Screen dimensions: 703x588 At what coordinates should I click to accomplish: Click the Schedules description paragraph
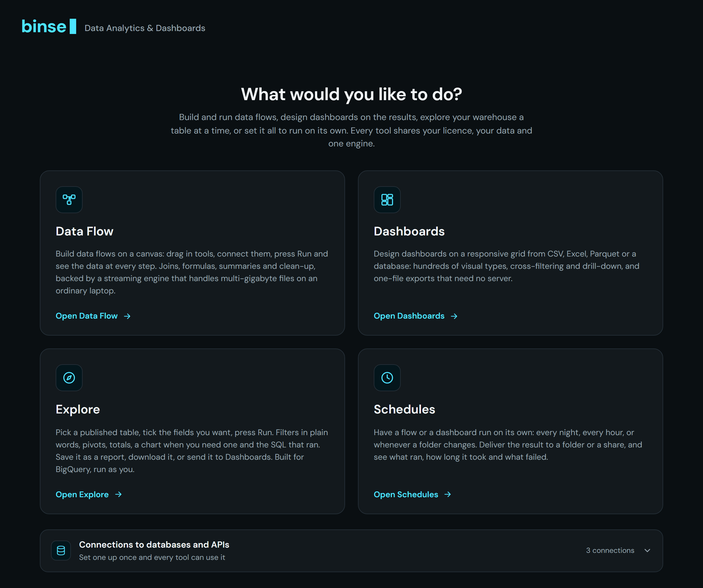508,445
